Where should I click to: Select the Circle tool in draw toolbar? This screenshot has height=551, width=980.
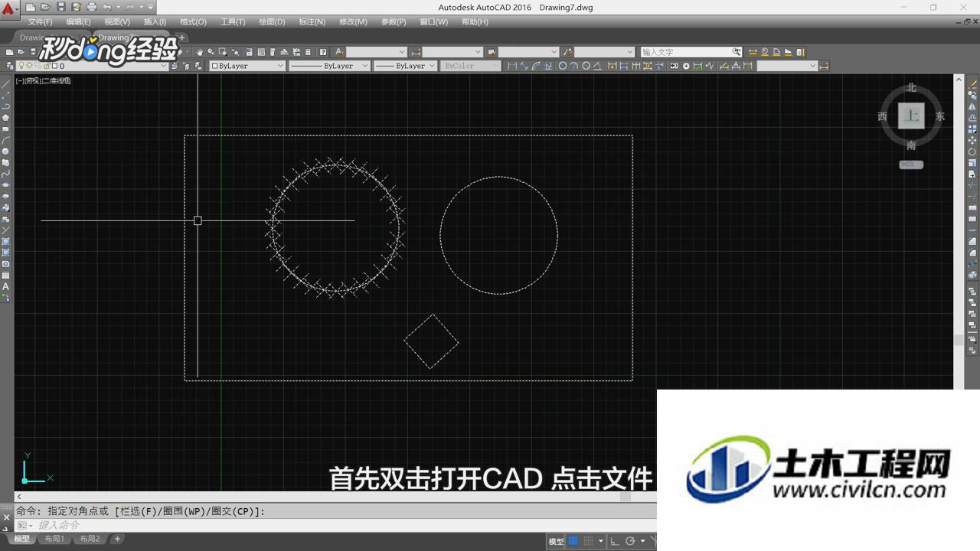click(x=5, y=151)
